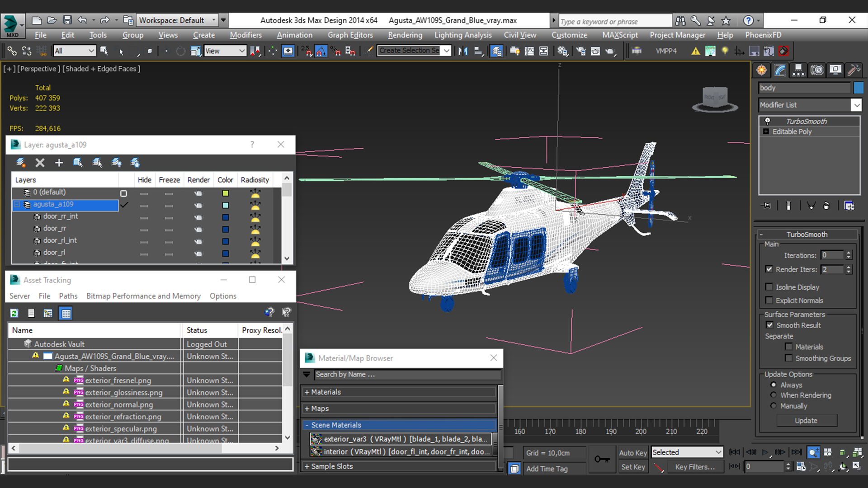
Task: Expand the Materials group in Material Browser
Action: (400, 392)
